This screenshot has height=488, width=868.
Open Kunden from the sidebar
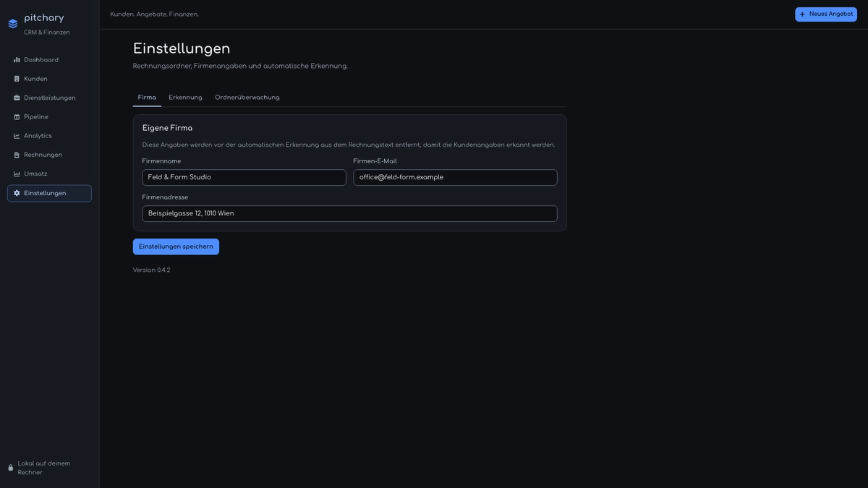point(49,79)
